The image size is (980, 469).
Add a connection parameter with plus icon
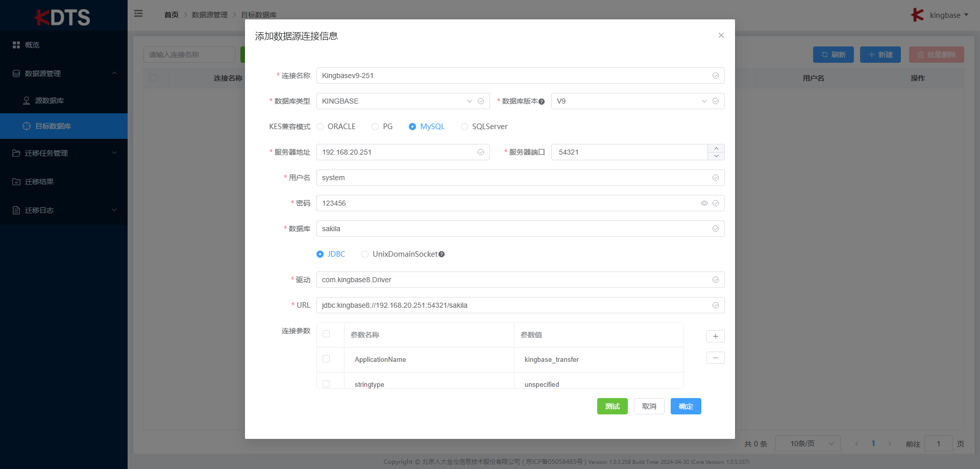pos(715,336)
